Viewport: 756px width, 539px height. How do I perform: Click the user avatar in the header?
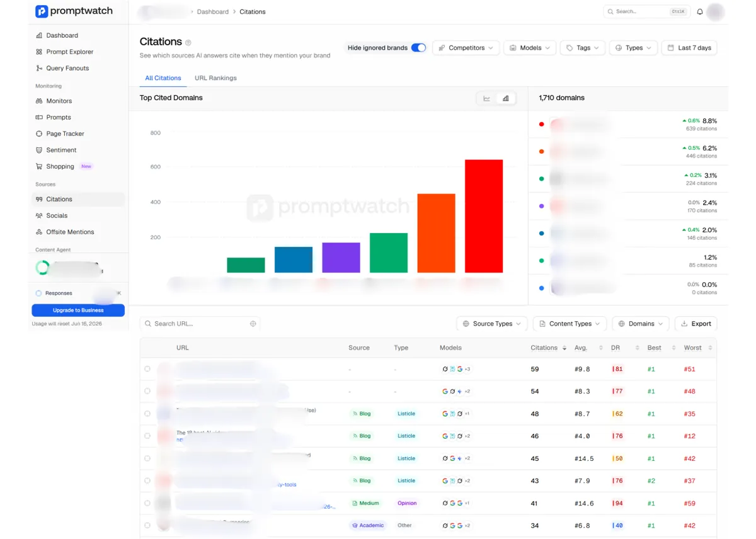click(x=716, y=11)
